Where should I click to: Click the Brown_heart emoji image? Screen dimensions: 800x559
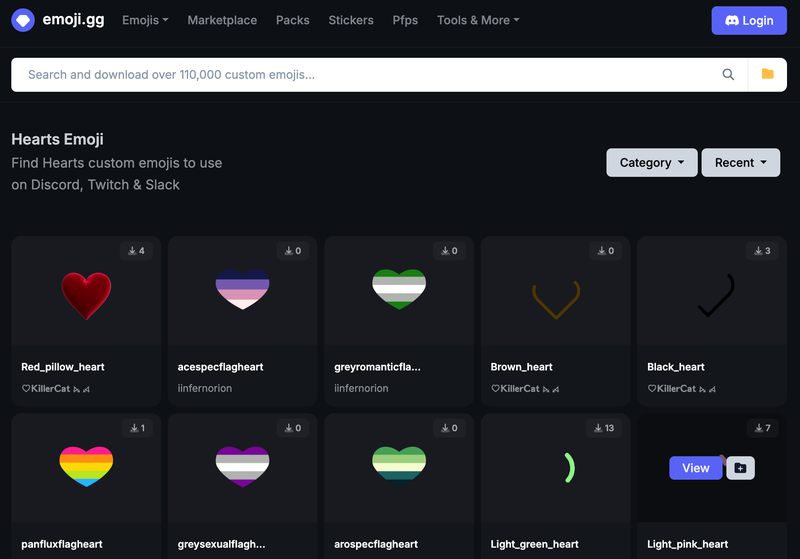pyautogui.click(x=556, y=300)
